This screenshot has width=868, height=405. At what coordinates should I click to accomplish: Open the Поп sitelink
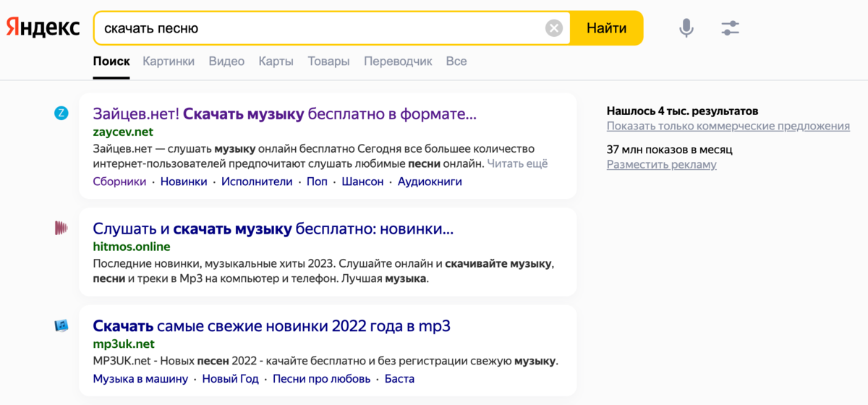(317, 182)
